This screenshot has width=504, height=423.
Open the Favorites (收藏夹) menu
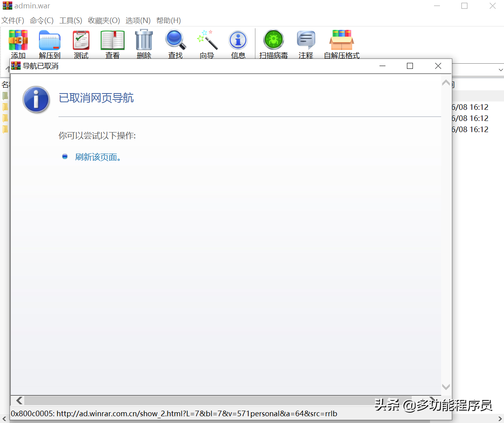coord(104,20)
